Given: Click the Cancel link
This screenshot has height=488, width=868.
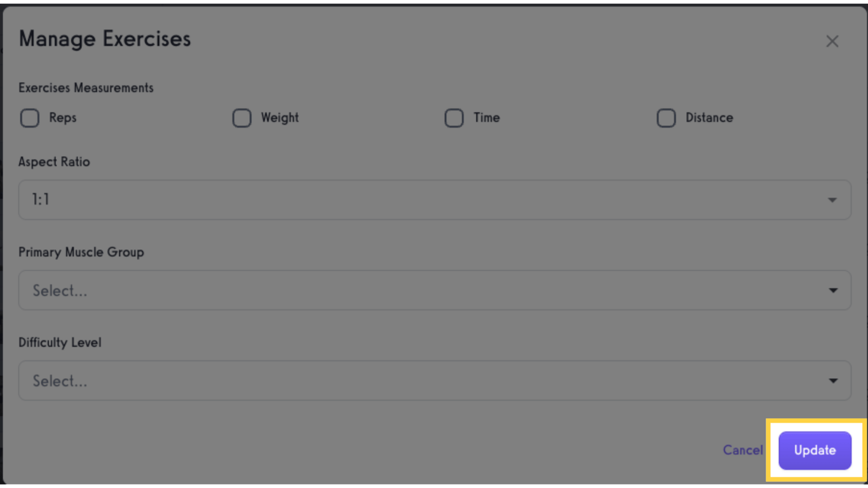Looking at the screenshot, I should 743,450.
